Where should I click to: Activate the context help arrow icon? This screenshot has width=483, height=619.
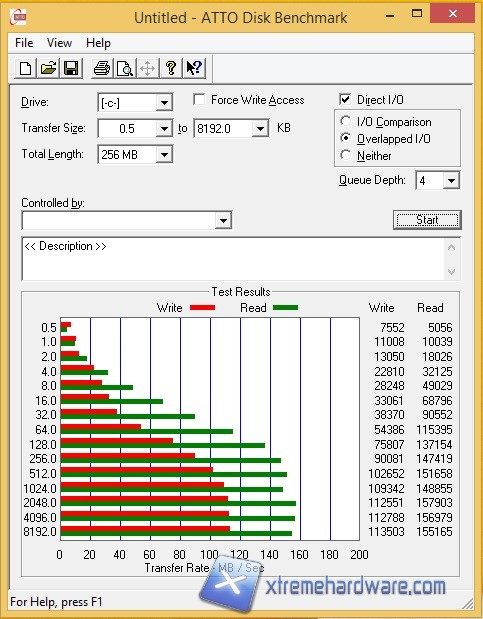(x=194, y=68)
